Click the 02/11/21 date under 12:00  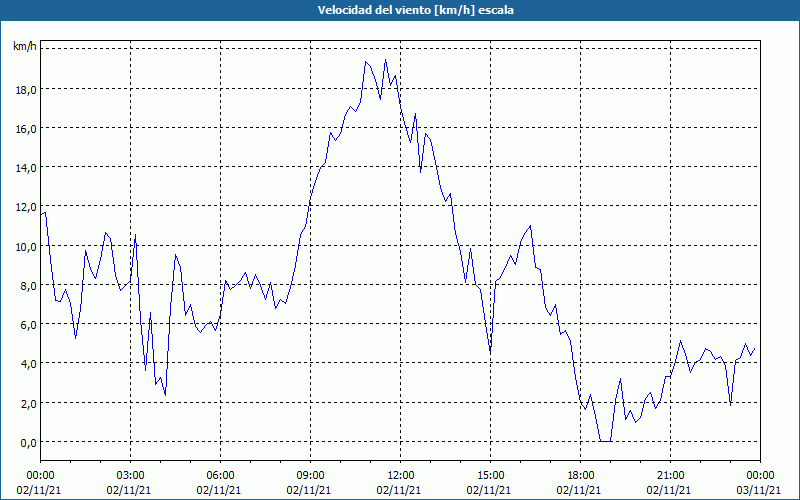pos(399,490)
